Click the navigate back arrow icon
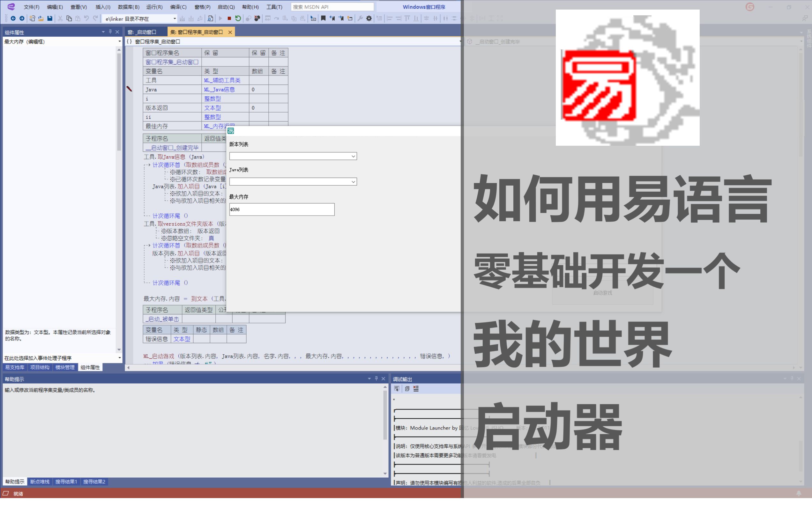The height and width of the screenshot is (507, 812). (13, 18)
